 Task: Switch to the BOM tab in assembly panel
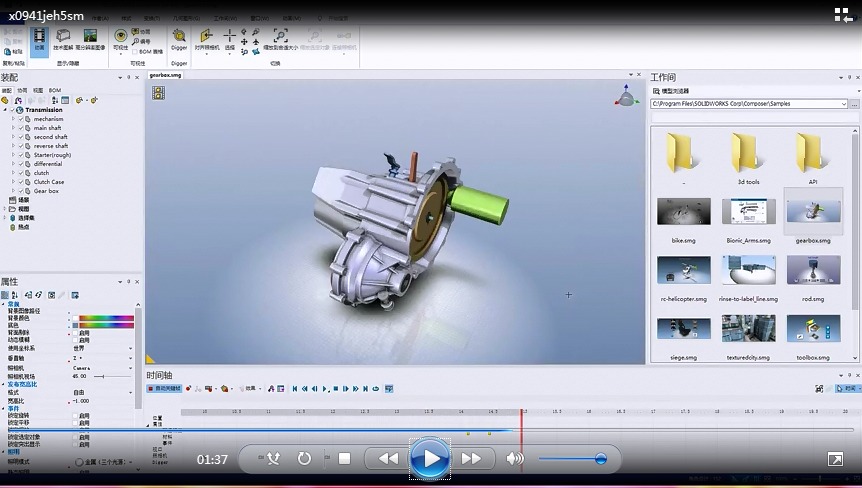click(x=55, y=90)
